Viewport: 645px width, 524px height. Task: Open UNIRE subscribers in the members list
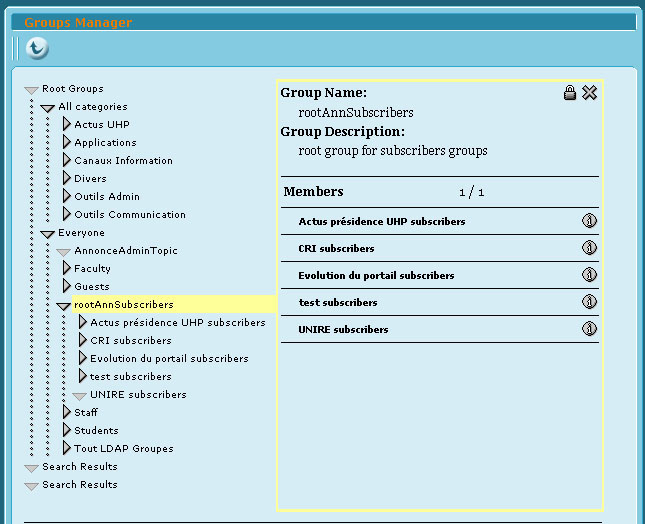click(x=343, y=329)
